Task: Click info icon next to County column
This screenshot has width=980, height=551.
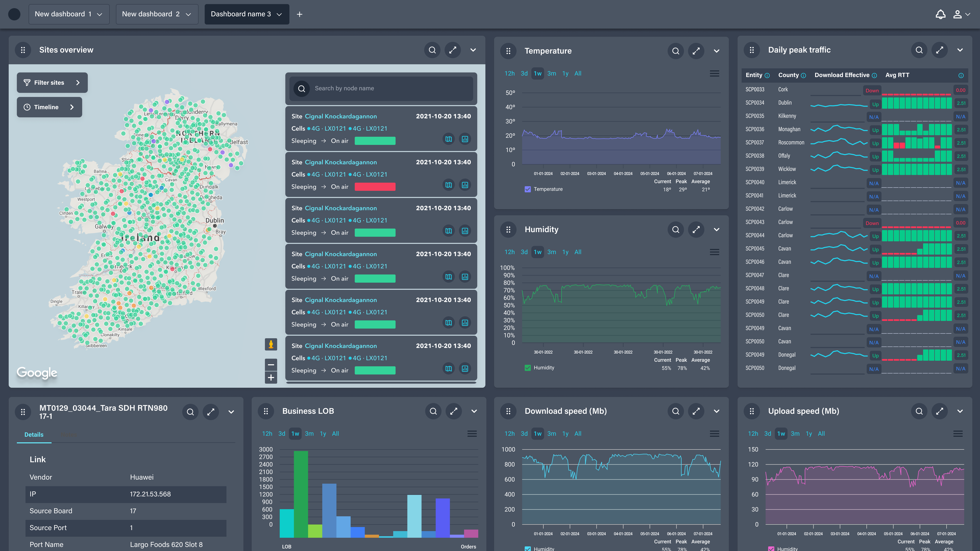Action: pyautogui.click(x=803, y=75)
